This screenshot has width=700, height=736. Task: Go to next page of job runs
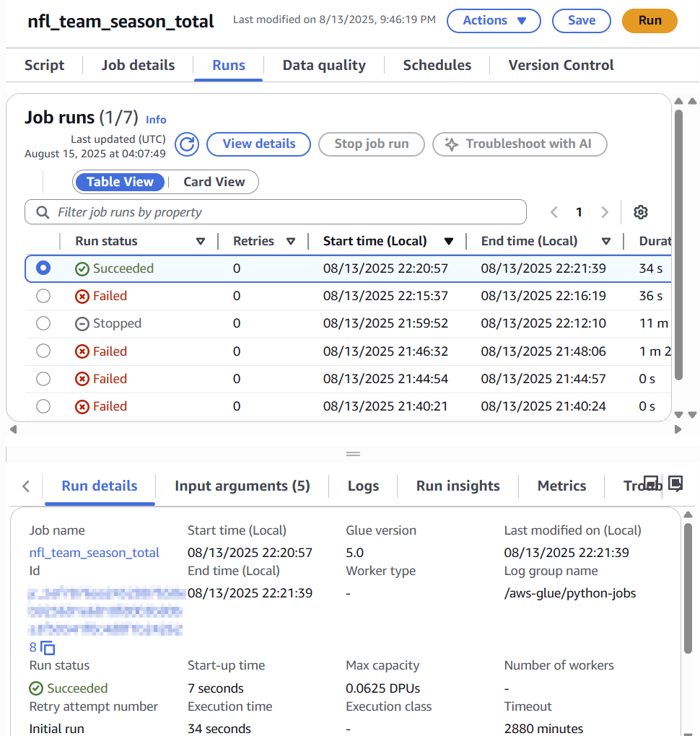tap(605, 212)
